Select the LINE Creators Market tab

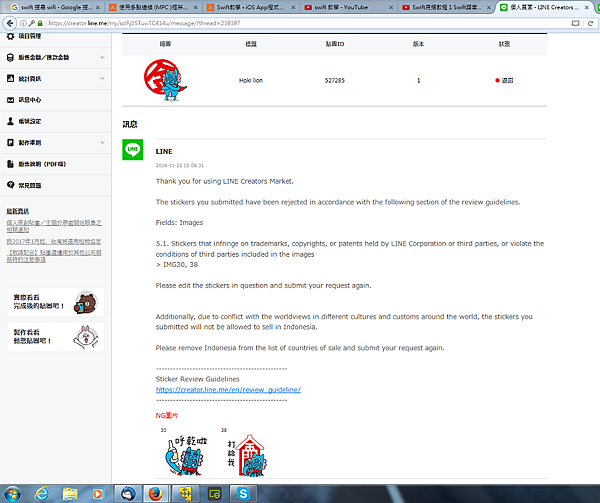543,7
